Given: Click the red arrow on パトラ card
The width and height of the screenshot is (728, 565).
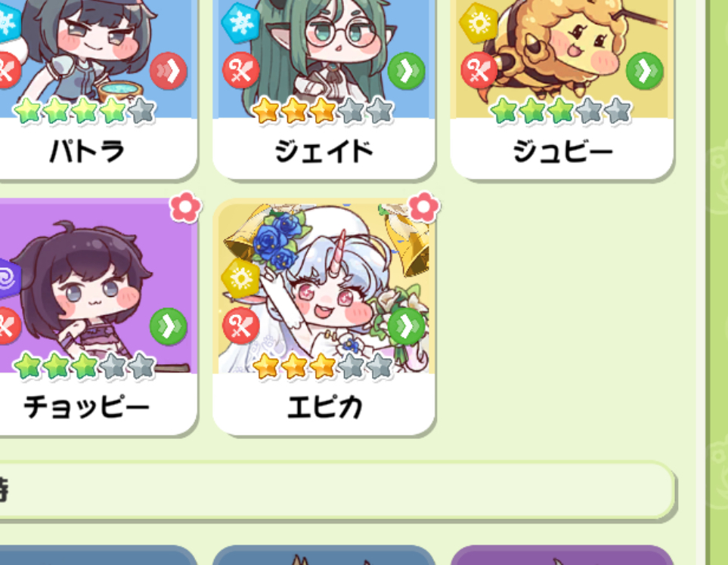Looking at the screenshot, I should click(x=169, y=71).
